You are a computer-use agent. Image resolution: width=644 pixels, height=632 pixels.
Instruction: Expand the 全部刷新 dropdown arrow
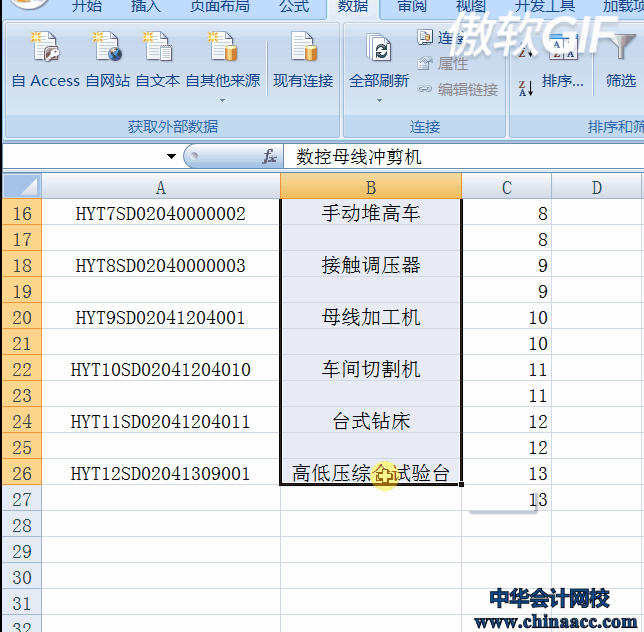point(379,100)
